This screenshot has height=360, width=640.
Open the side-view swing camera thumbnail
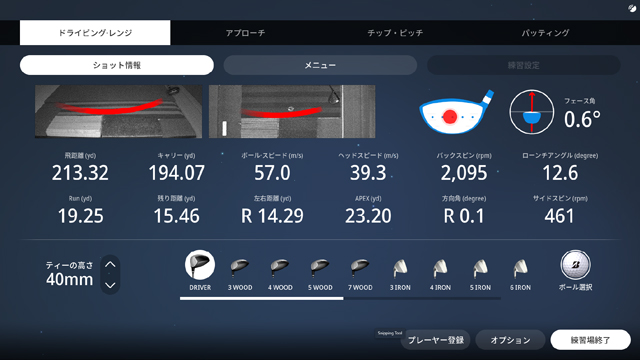click(x=118, y=111)
